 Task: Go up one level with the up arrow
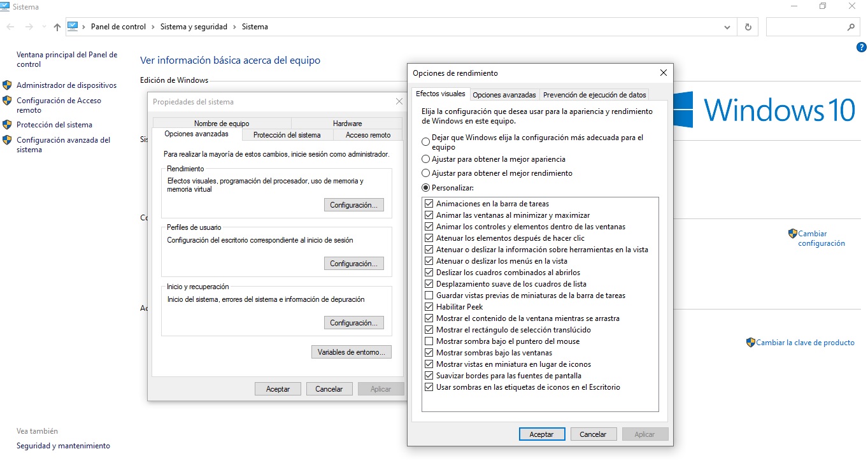pyautogui.click(x=57, y=27)
